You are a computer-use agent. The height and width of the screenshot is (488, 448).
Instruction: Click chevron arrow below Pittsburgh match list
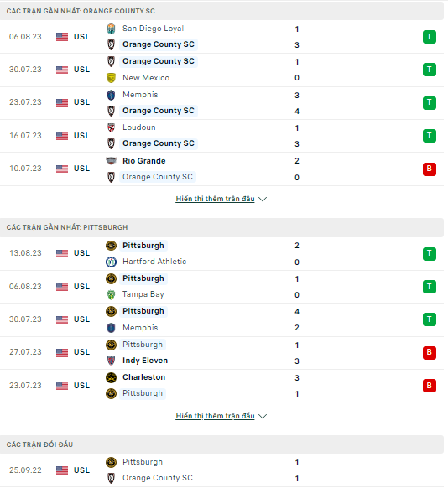tap(263, 417)
